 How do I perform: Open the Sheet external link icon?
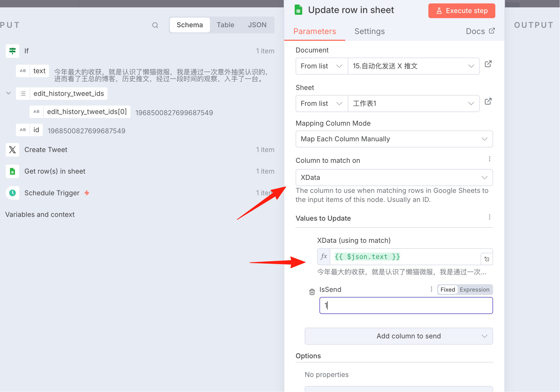[488, 102]
